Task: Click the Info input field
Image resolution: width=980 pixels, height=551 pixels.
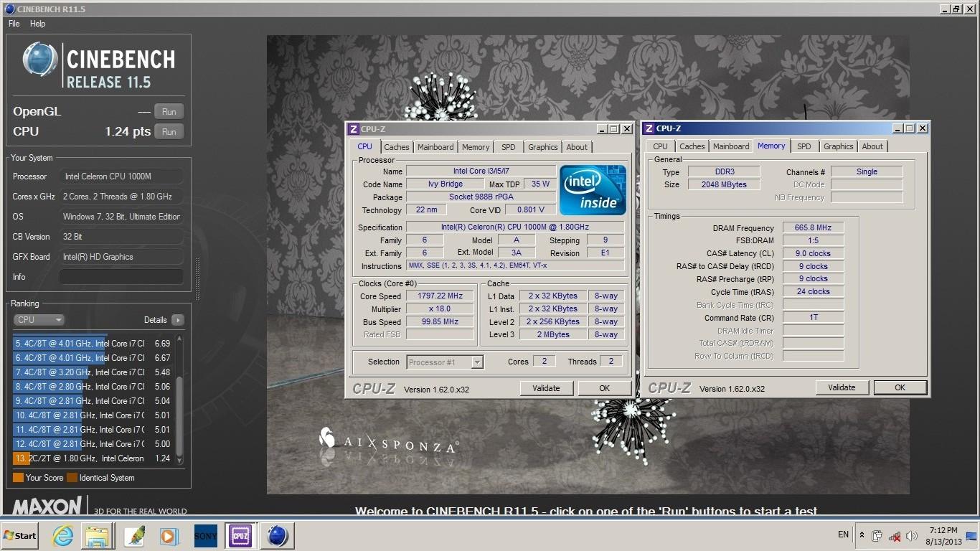Action: [121, 277]
